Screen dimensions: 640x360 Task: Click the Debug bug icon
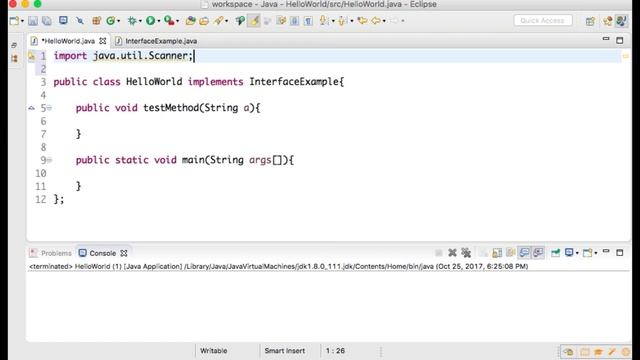132,20
